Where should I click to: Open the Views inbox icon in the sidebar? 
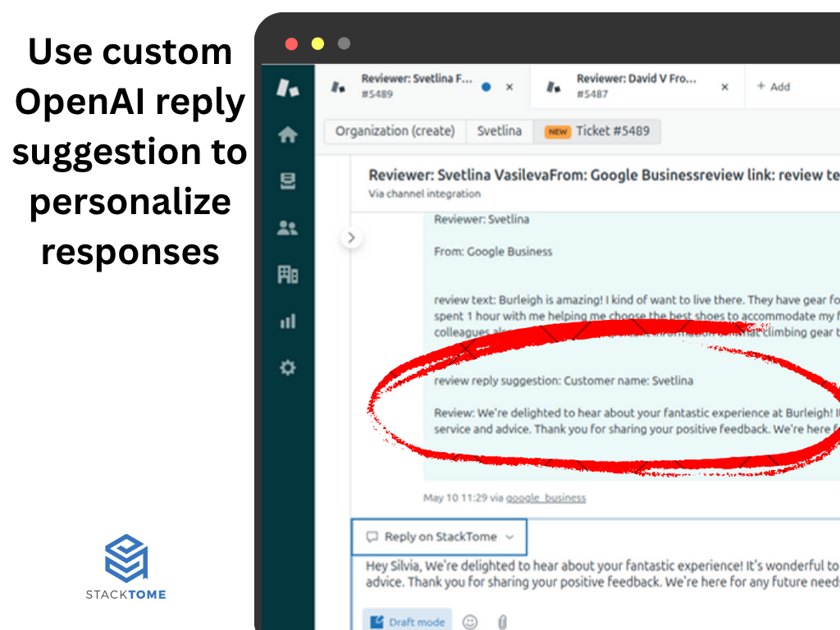tap(288, 181)
